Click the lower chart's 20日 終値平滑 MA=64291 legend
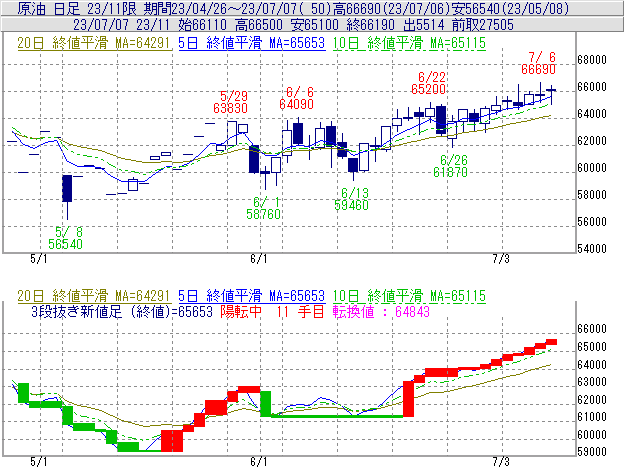 tap(94, 296)
